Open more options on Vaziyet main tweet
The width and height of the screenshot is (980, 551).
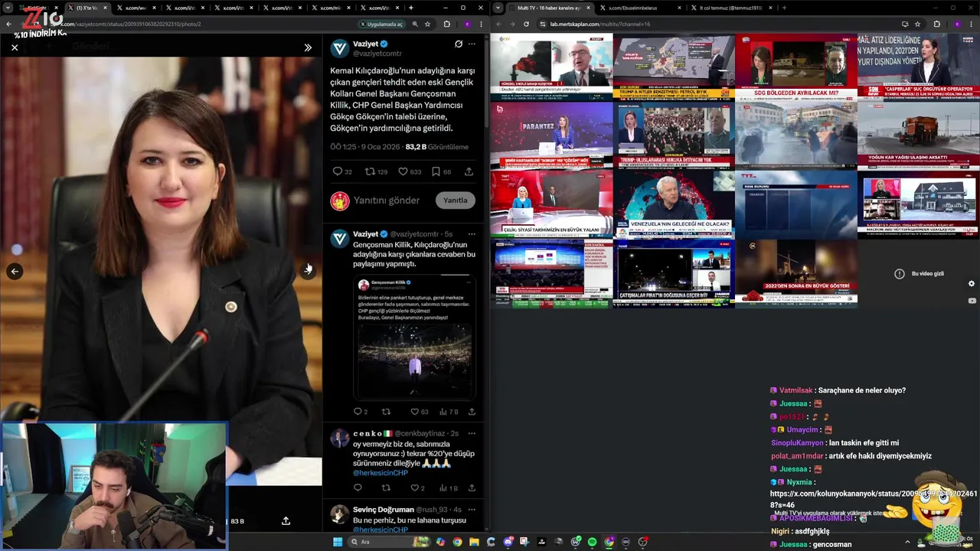pyautogui.click(x=472, y=44)
